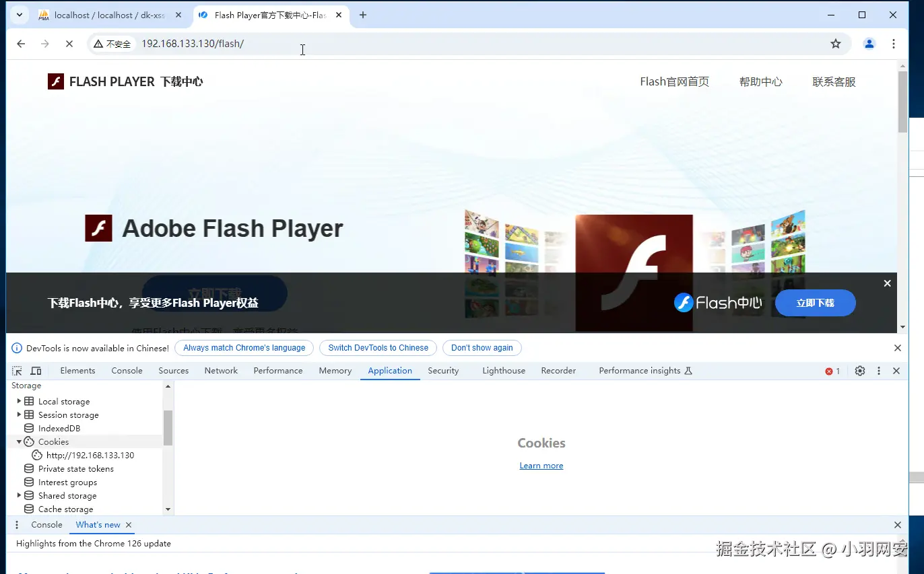Screen dimensions: 924x574
Task: Open the Chrome profile avatar icon
Action: click(869, 44)
